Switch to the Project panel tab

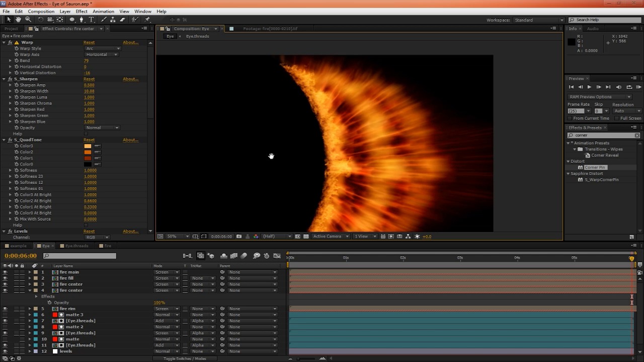[x=11, y=29]
